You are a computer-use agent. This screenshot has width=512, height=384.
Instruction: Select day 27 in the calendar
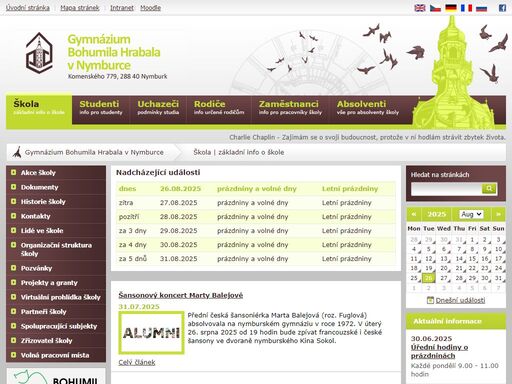tap(444, 278)
